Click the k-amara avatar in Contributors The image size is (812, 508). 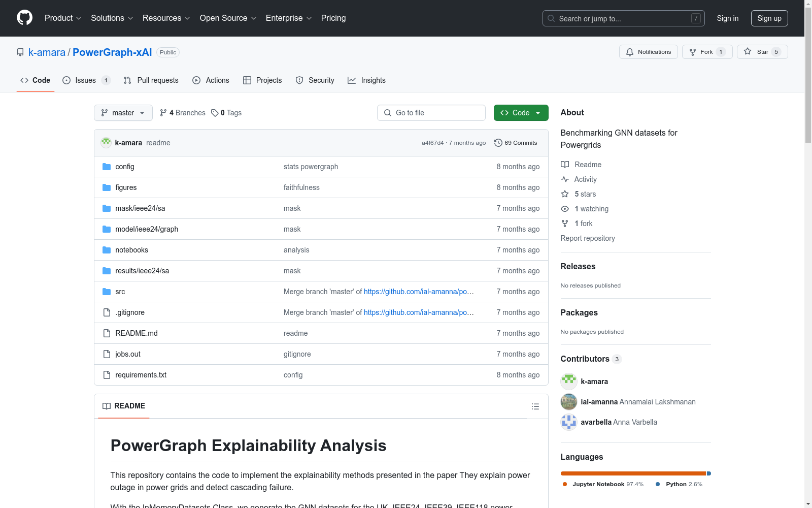(569, 382)
